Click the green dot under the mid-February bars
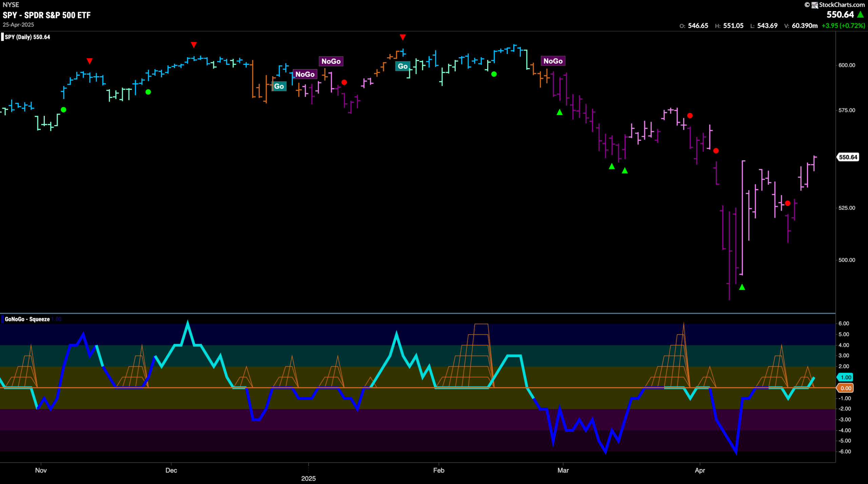Image resolution: width=868 pixels, height=484 pixels. click(x=494, y=74)
